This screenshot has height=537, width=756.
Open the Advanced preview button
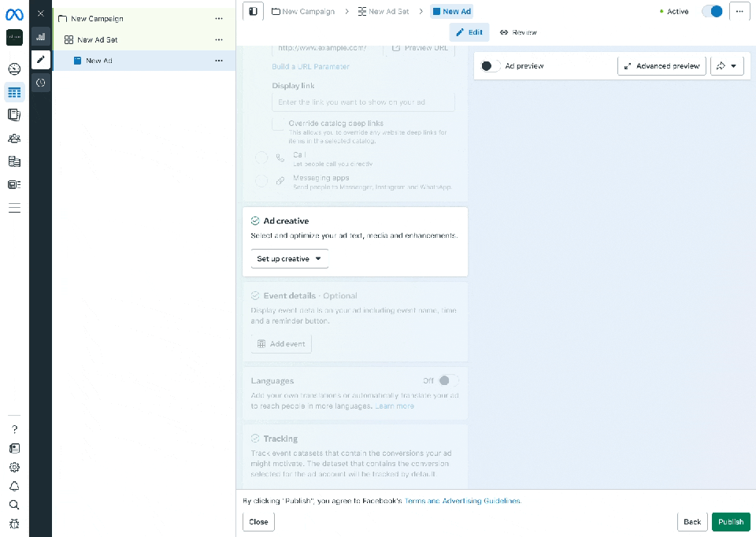click(x=661, y=66)
